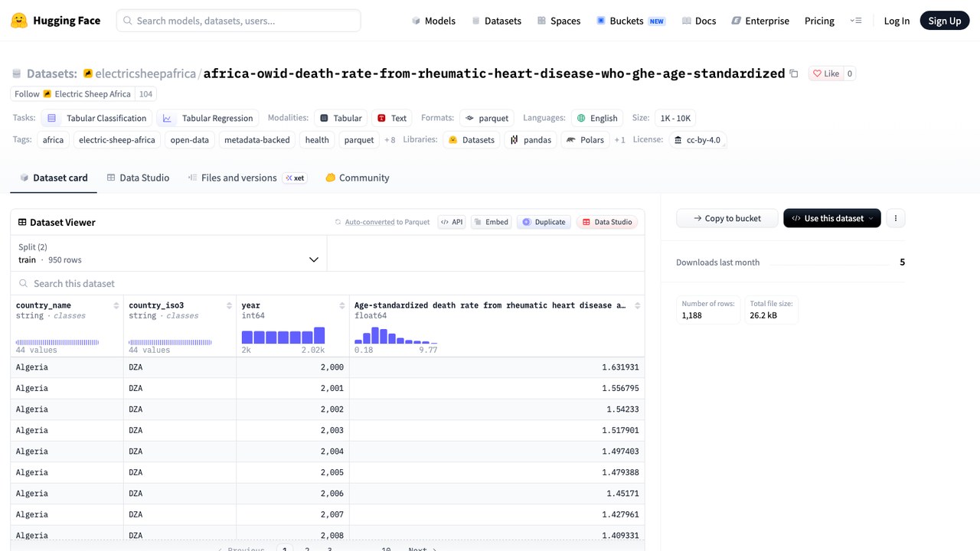980x551 pixels.
Task: Click the sort icon on year column
Action: tap(342, 305)
